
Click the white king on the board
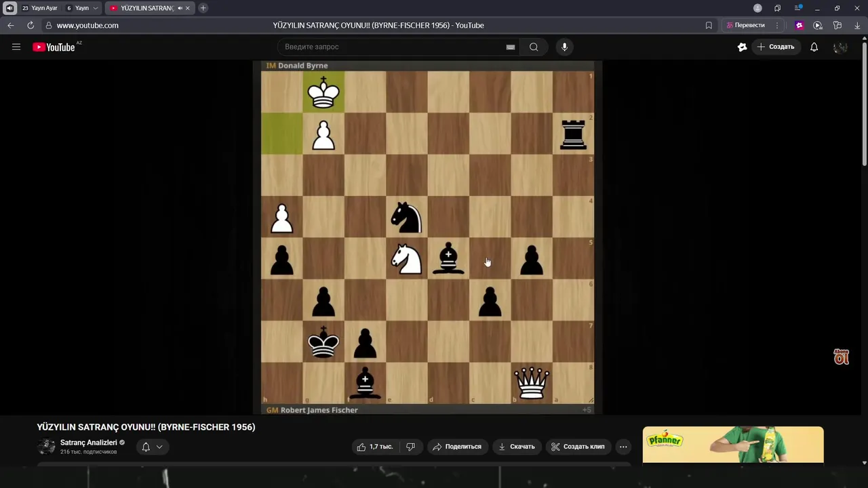coord(323,92)
